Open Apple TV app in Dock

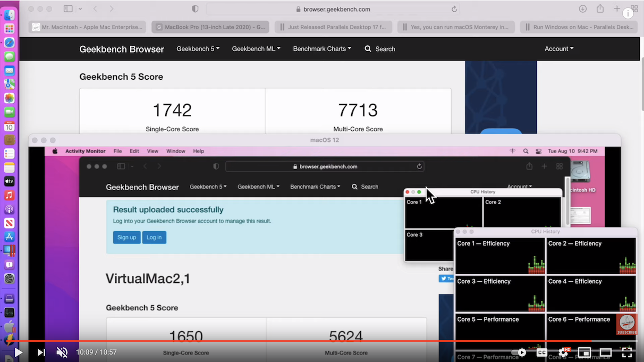(x=9, y=181)
